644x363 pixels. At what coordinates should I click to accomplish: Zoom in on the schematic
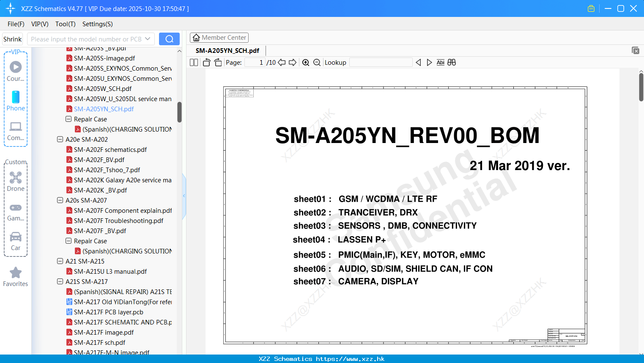tap(306, 63)
